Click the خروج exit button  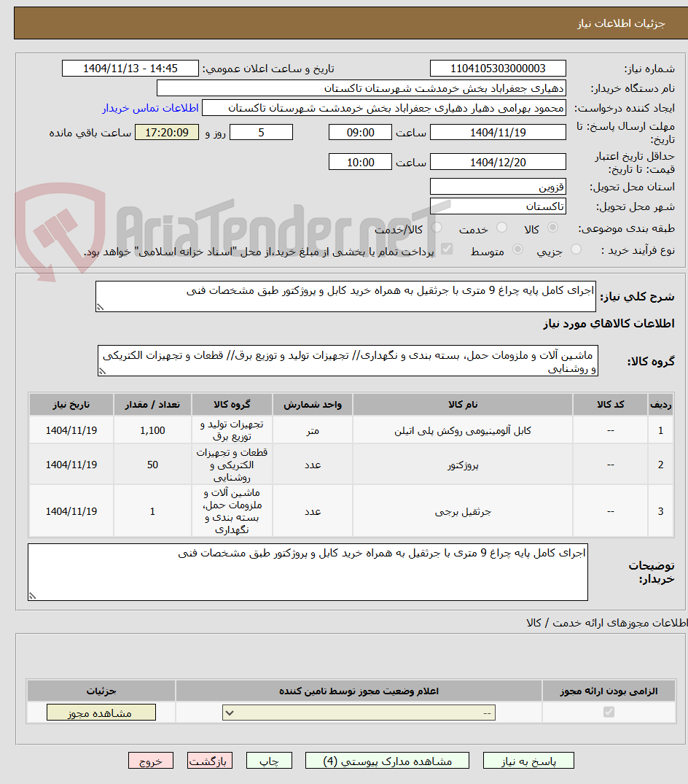tap(150, 761)
